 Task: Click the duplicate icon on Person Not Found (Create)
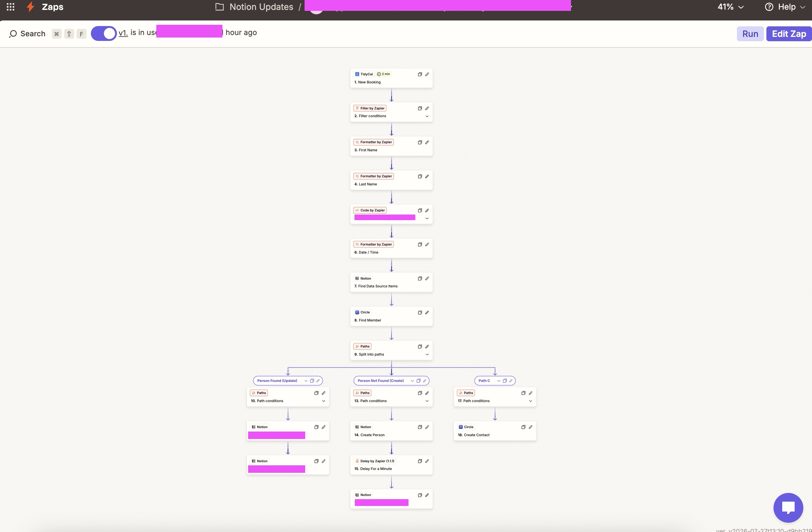(418, 381)
